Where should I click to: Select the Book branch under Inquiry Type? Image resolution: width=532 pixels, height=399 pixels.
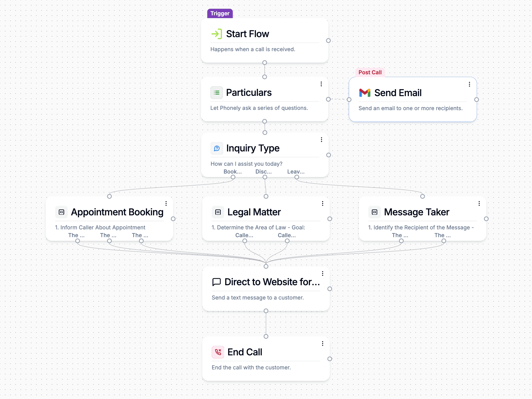coord(232,171)
